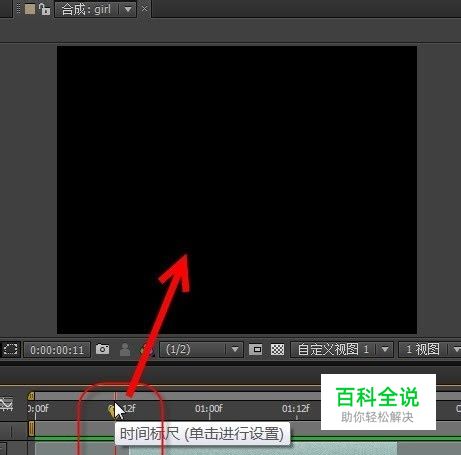Open the 1 视图 view layout dropdown
Viewport: 461px width, 455px height.
430,349
